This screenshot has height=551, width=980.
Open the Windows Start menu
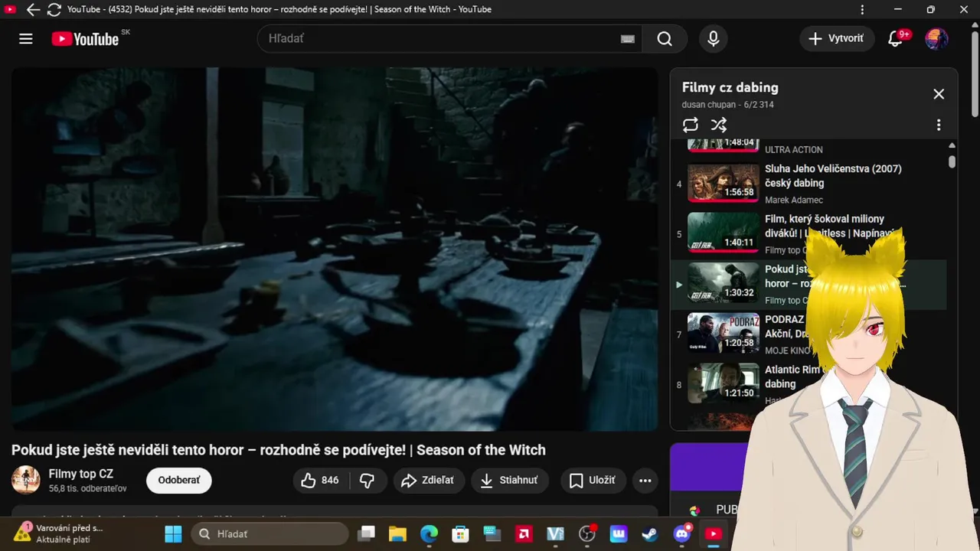tap(173, 534)
